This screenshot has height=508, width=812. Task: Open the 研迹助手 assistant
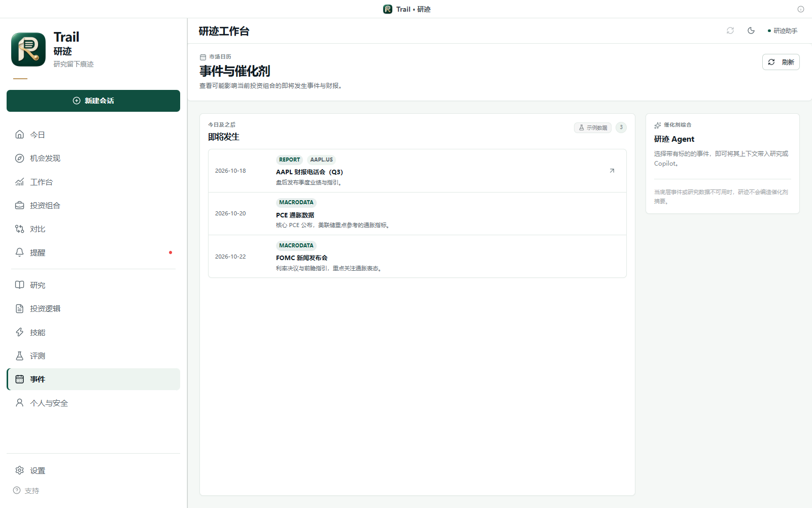(x=783, y=30)
